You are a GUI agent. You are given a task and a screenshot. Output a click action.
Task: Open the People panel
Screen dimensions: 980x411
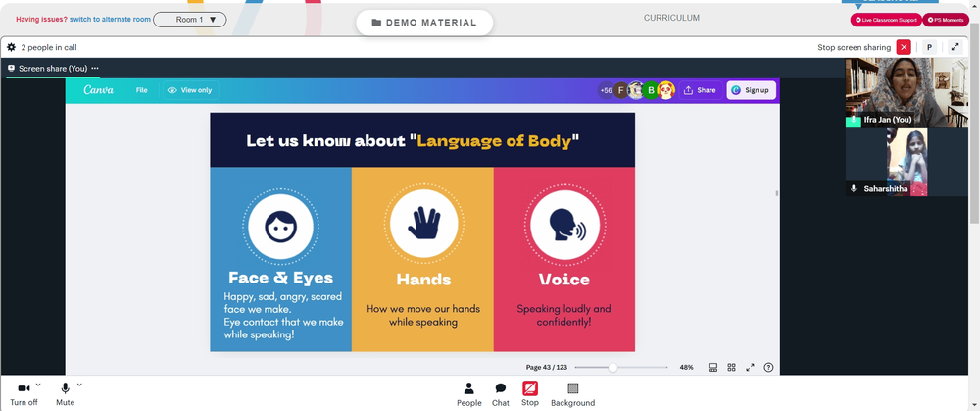click(x=468, y=394)
